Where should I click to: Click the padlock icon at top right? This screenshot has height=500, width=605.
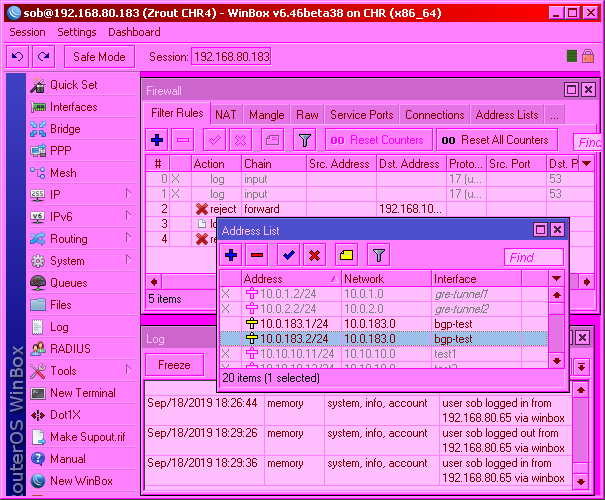(x=588, y=56)
